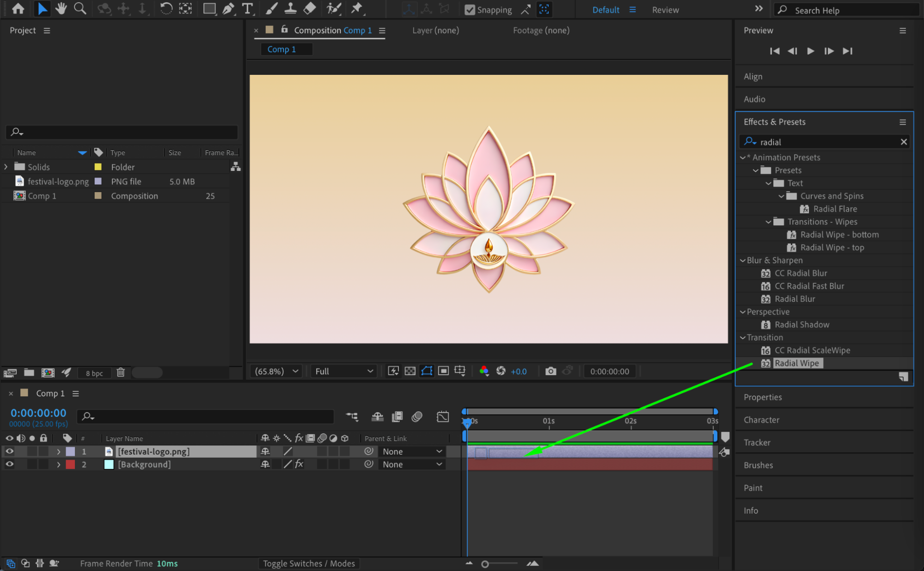Expand Background layer properties
The height and width of the screenshot is (571, 924).
[x=59, y=464]
